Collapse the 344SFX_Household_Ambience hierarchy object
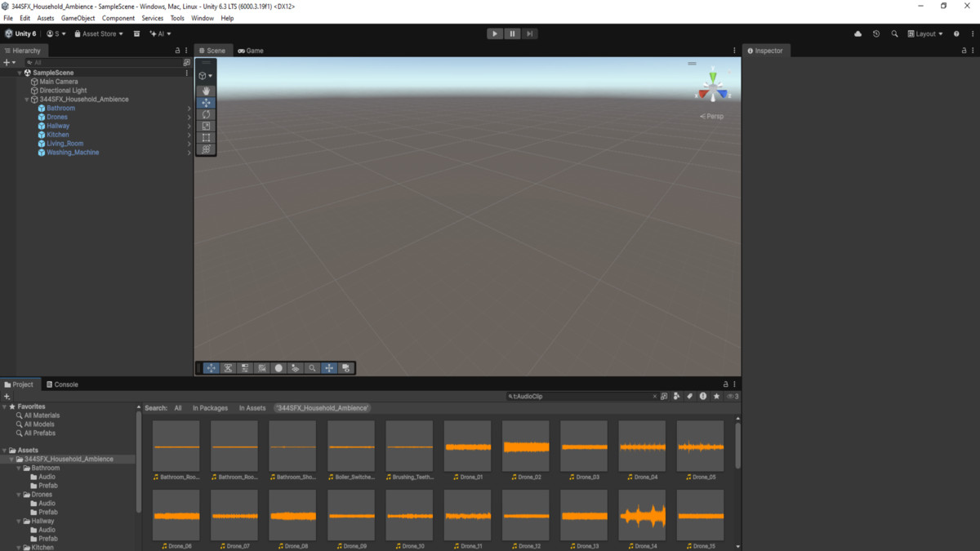 coord(27,100)
